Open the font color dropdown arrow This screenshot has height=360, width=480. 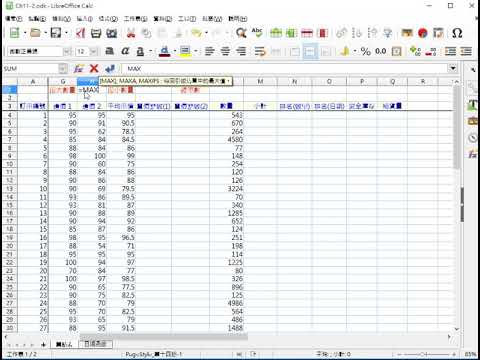175,51
